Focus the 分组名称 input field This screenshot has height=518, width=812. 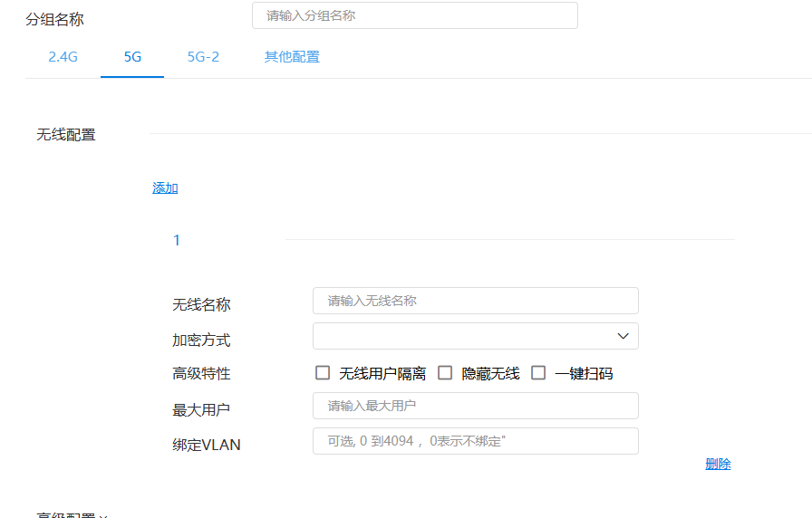[x=414, y=15]
